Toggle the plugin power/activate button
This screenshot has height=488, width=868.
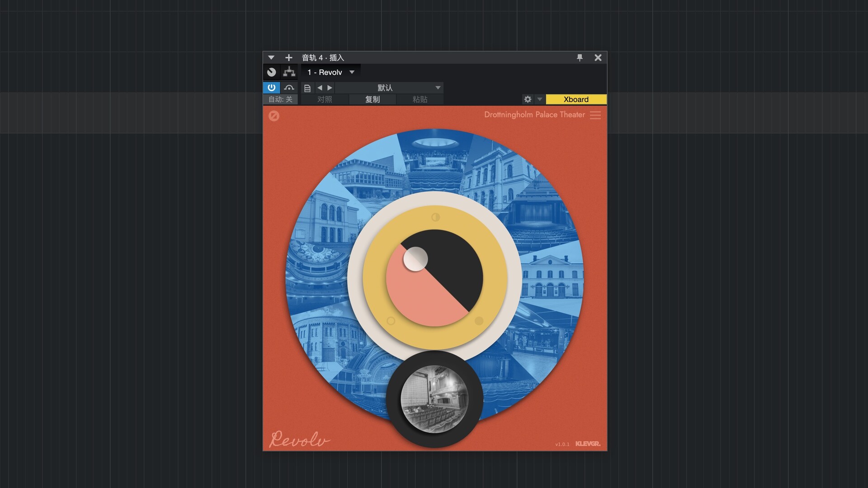(x=271, y=88)
